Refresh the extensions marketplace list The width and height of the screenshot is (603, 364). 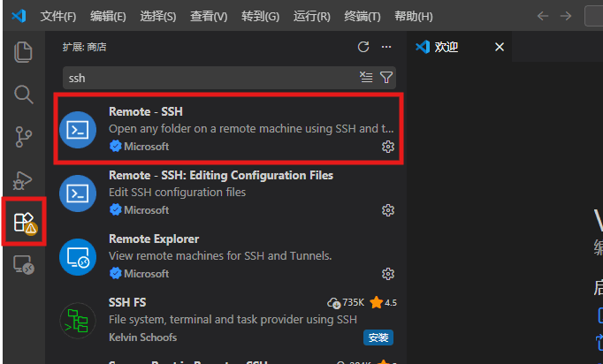363,47
